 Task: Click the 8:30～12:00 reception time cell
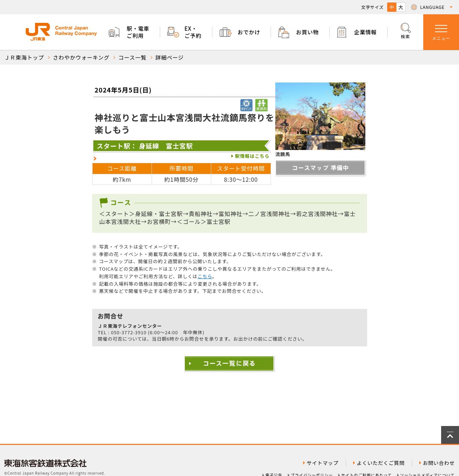click(241, 180)
